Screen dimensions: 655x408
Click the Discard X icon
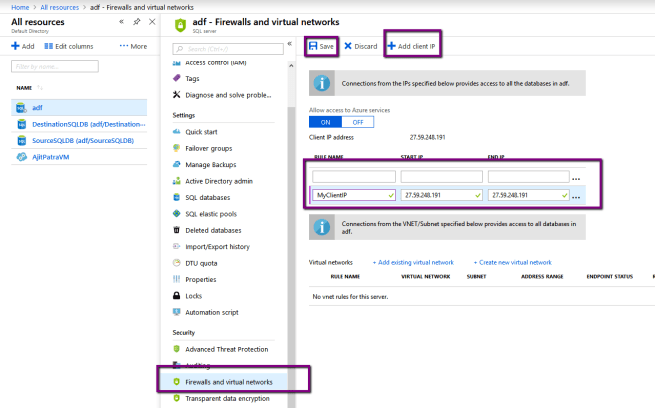pos(348,46)
